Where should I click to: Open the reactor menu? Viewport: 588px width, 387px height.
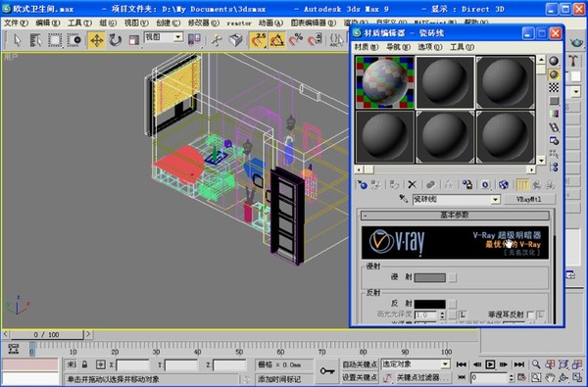pos(239,23)
